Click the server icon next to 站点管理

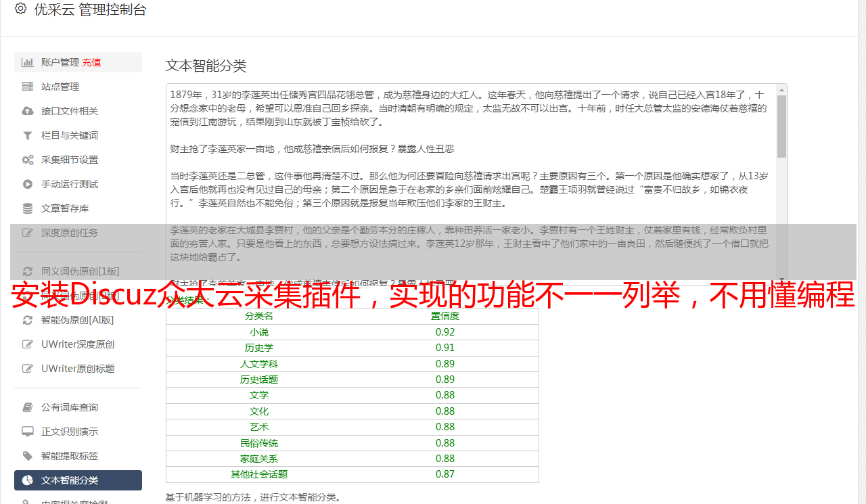coord(28,87)
